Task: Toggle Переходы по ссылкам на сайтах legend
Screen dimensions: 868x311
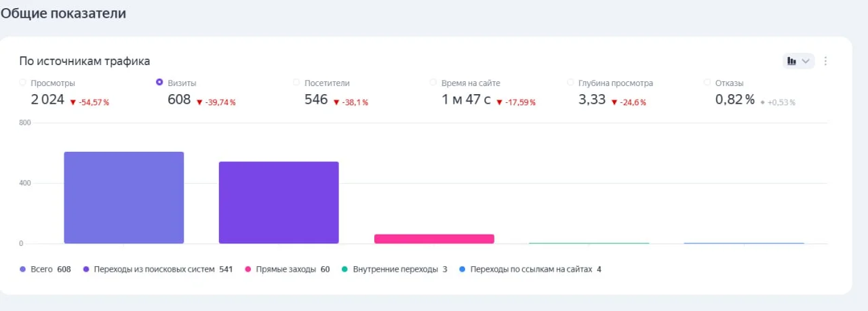Action: pyautogui.click(x=530, y=269)
